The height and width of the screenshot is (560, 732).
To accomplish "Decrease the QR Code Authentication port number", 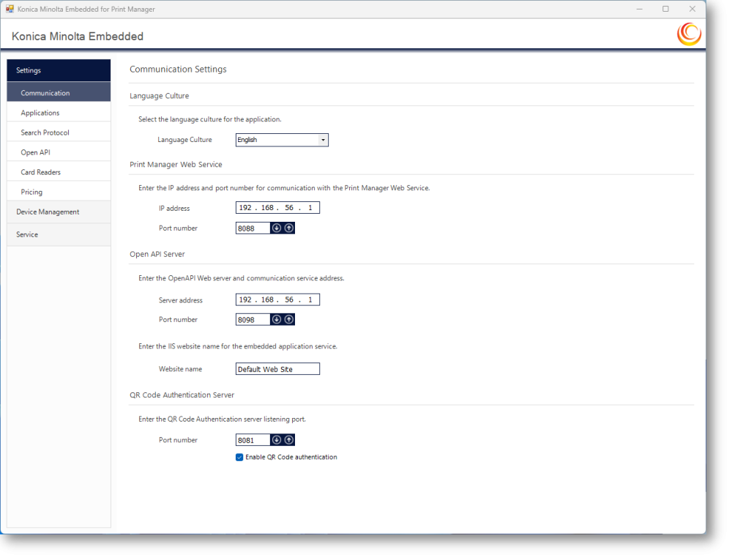I will (x=277, y=440).
